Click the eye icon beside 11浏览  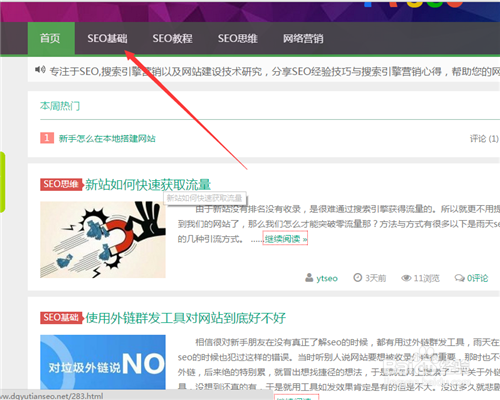point(406,278)
